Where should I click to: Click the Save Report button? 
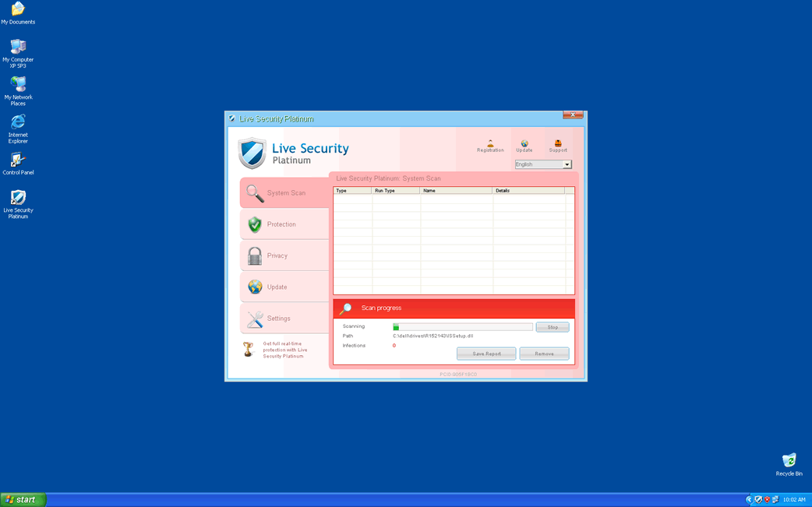pyautogui.click(x=486, y=354)
